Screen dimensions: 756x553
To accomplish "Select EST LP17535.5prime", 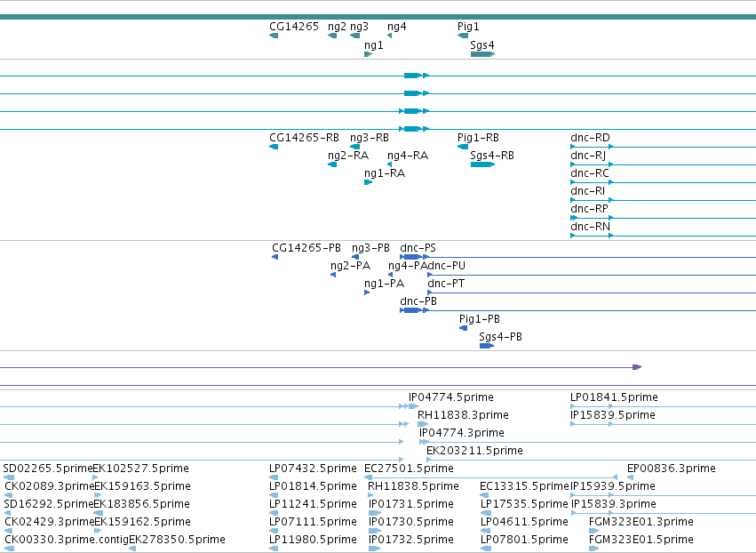I will click(x=524, y=504).
